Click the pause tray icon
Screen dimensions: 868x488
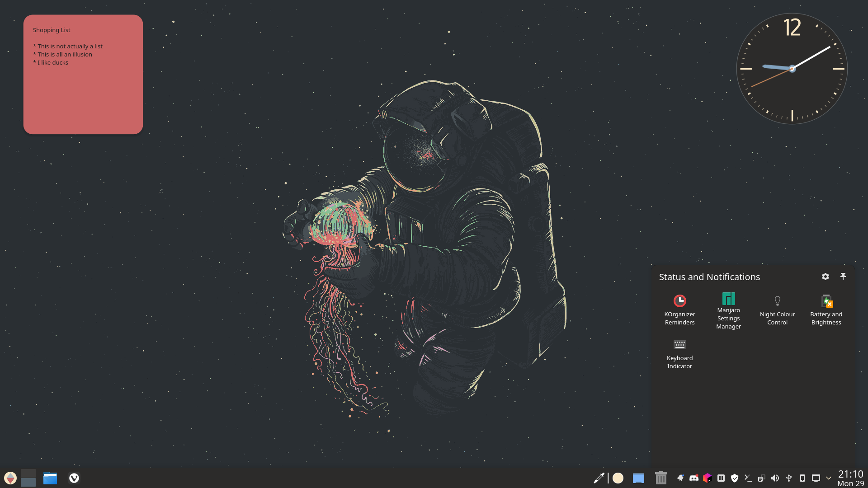pos(721,478)
